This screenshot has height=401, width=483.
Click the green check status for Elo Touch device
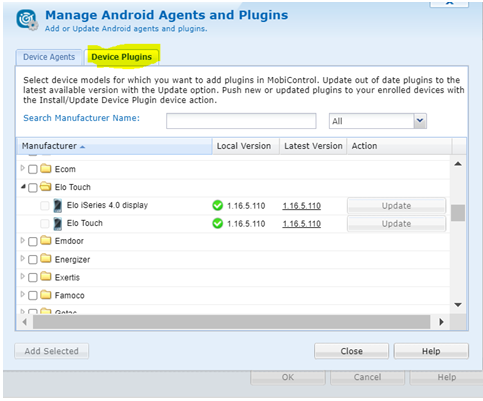click(x=218, y=224)
